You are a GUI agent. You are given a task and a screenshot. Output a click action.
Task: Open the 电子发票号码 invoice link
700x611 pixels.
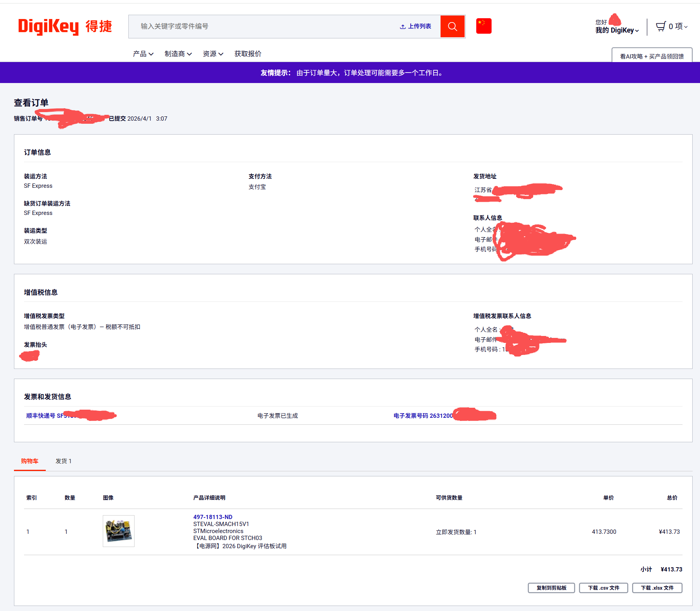(x=444, y=415)
